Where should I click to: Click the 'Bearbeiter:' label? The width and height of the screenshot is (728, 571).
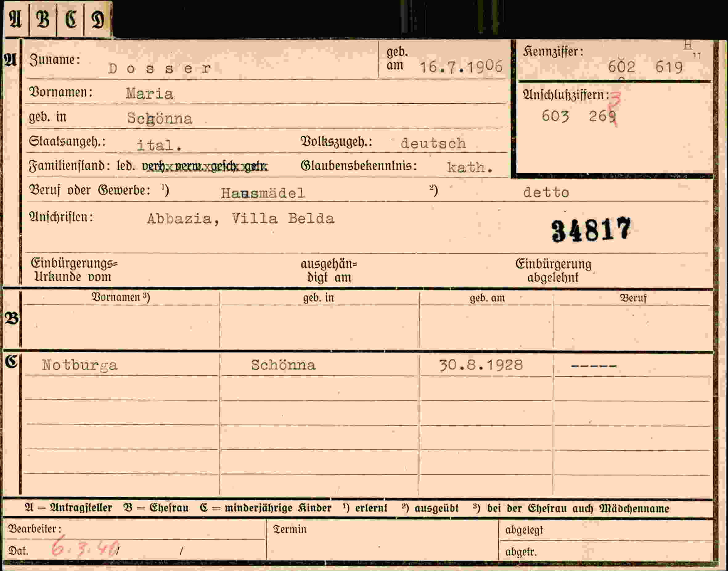35,529
